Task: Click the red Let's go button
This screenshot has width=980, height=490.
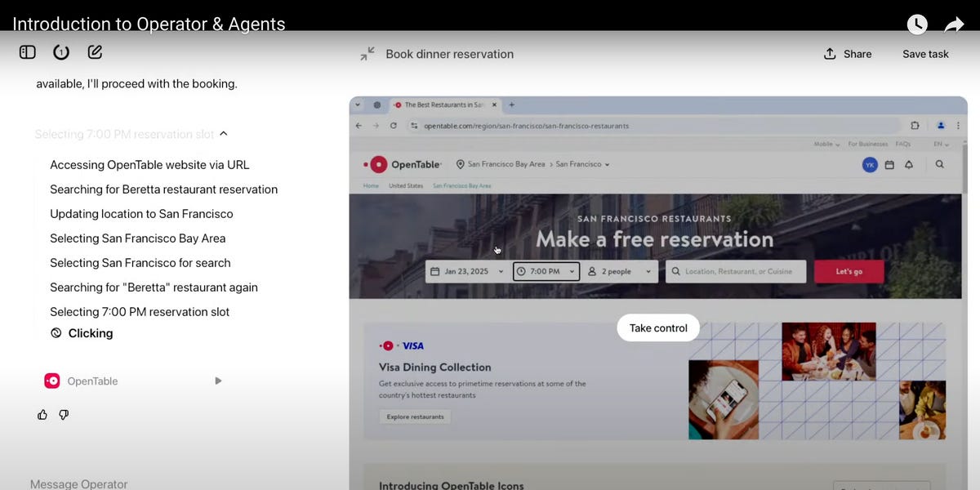Action: tap(849, 271)
